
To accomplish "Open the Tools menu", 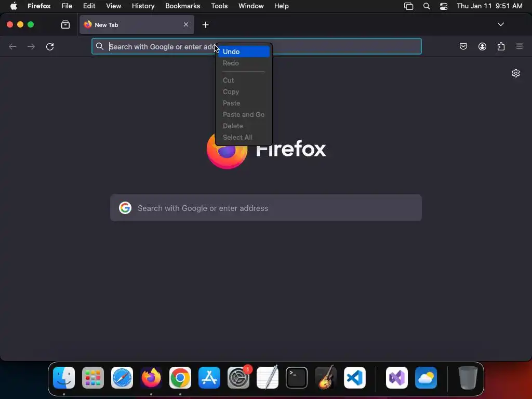I will click(x=219, y=6).
